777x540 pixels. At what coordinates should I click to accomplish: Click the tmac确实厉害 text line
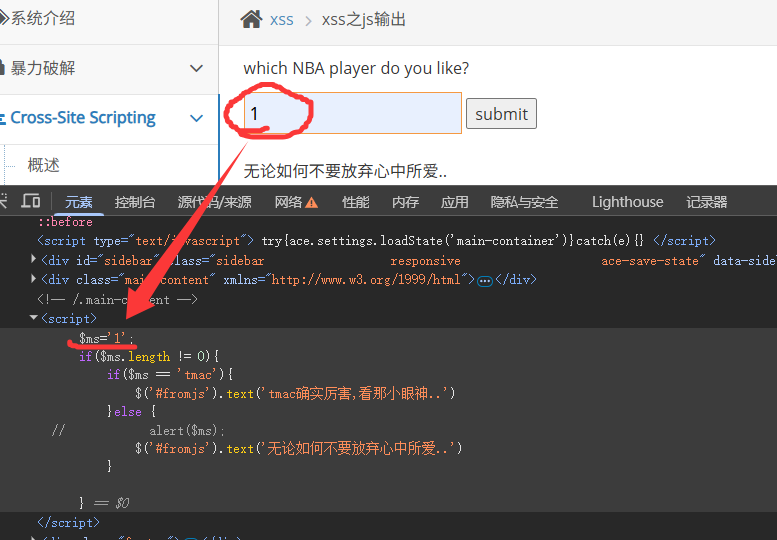295,394
